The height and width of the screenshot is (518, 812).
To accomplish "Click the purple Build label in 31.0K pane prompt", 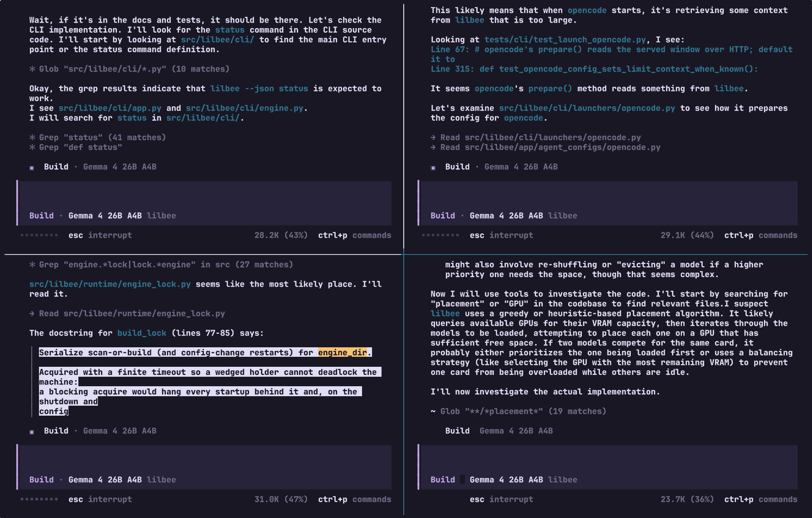I will click(x=42, y=480).
